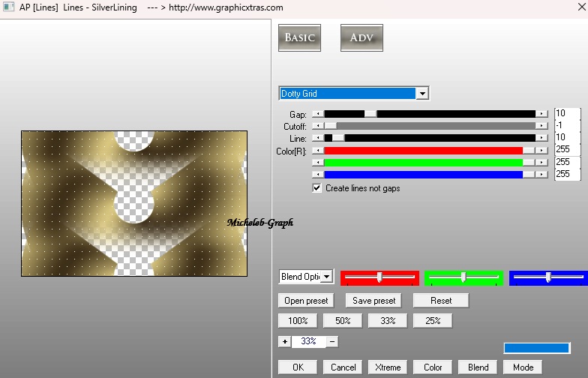The width and height of the screenshot is (588, 378).
Task: Click the zoom in plus button
Action: (x=284, y=341)
